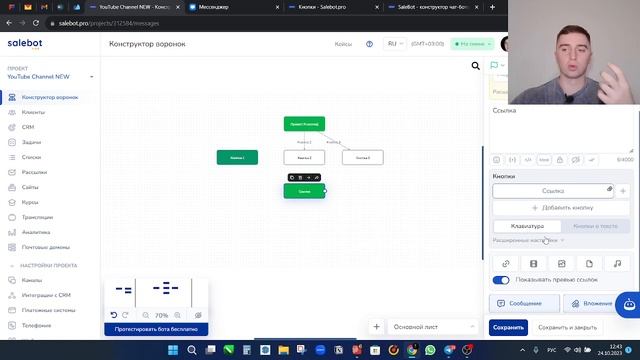
Task: Click the link attachment icon
Action: point(506,264)
